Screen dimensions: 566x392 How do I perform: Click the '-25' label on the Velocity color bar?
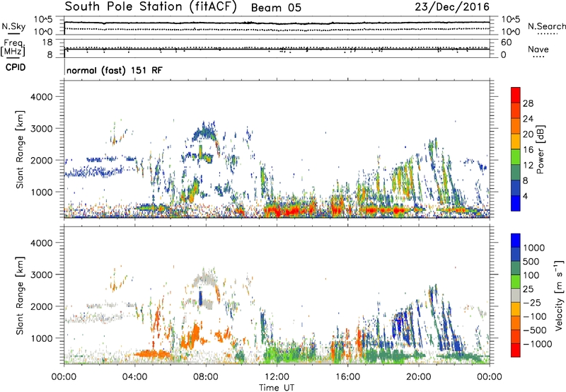(531, 302)
